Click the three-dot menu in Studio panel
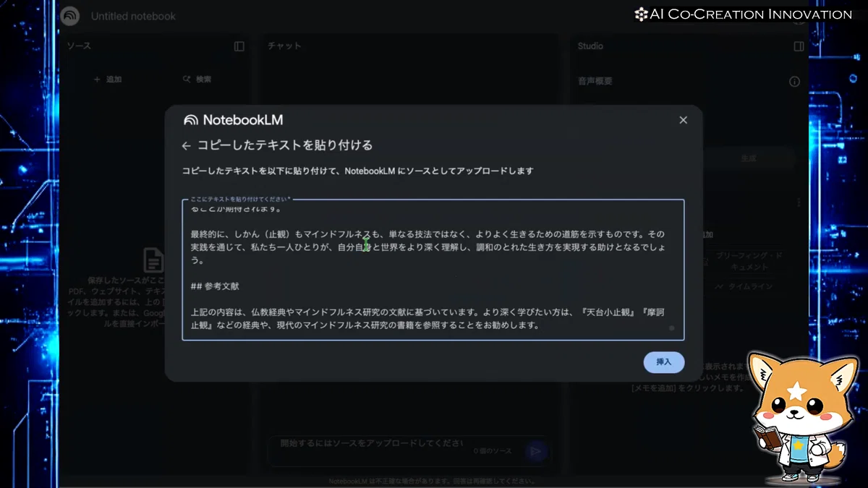The width and height of the screenshot is (868, 488). pyautogui.click(x=799, y=202)
